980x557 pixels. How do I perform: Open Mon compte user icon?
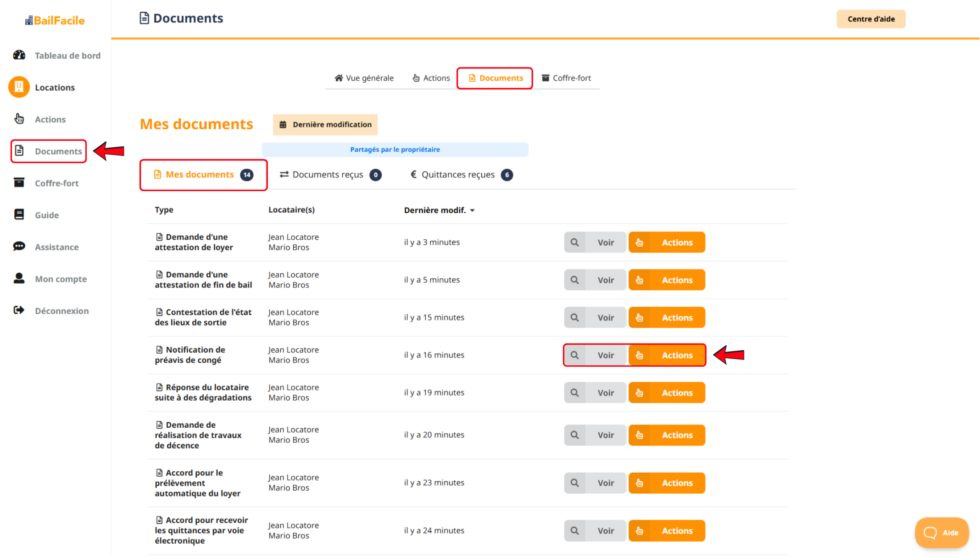click(19, 279)
